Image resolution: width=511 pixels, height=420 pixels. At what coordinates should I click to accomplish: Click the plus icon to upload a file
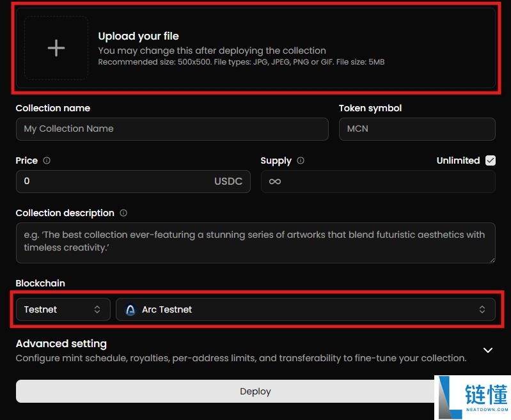pos(56,48)
